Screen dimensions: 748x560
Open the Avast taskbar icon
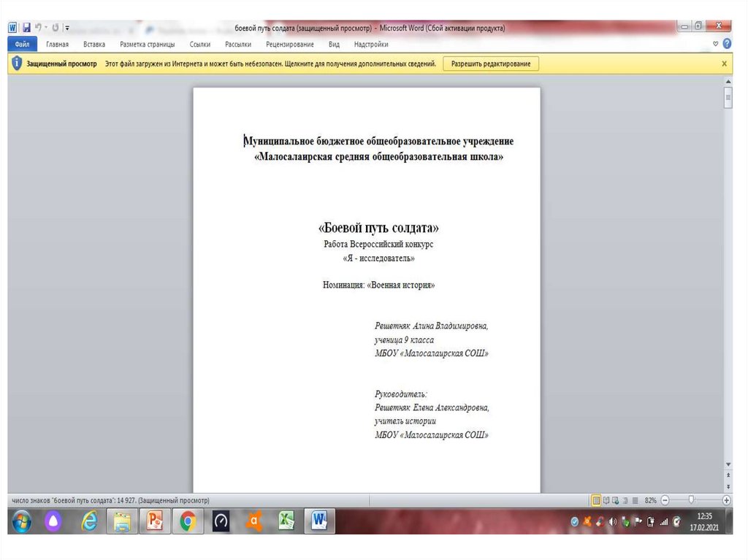tap(253, 521)
